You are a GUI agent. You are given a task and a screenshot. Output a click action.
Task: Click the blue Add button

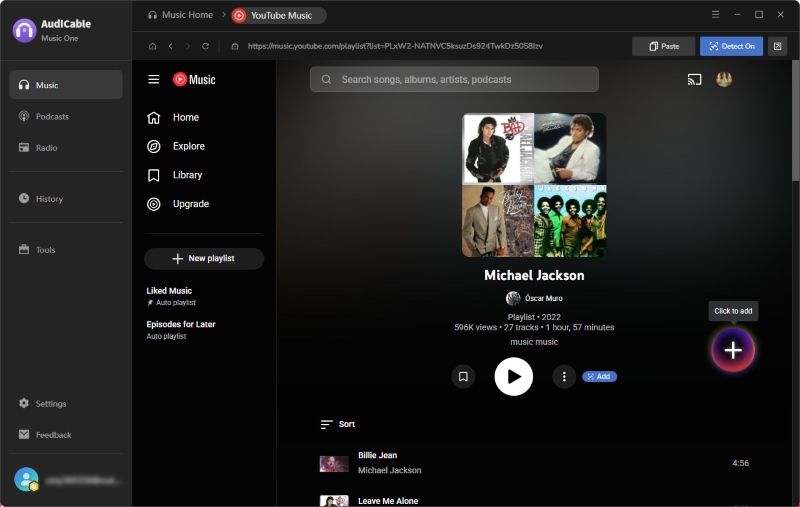(599, 376)
